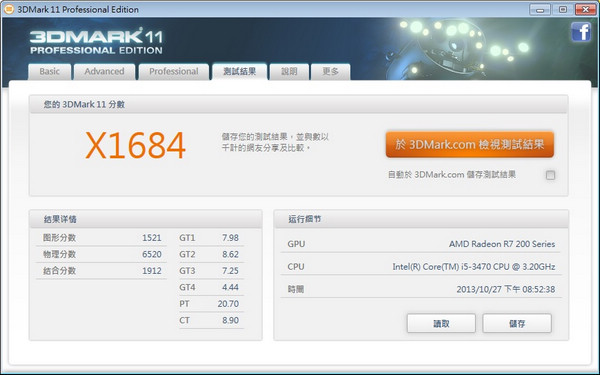Open the Professional tab
Screen dimensions: 600x375
click(x=174, y=72)
